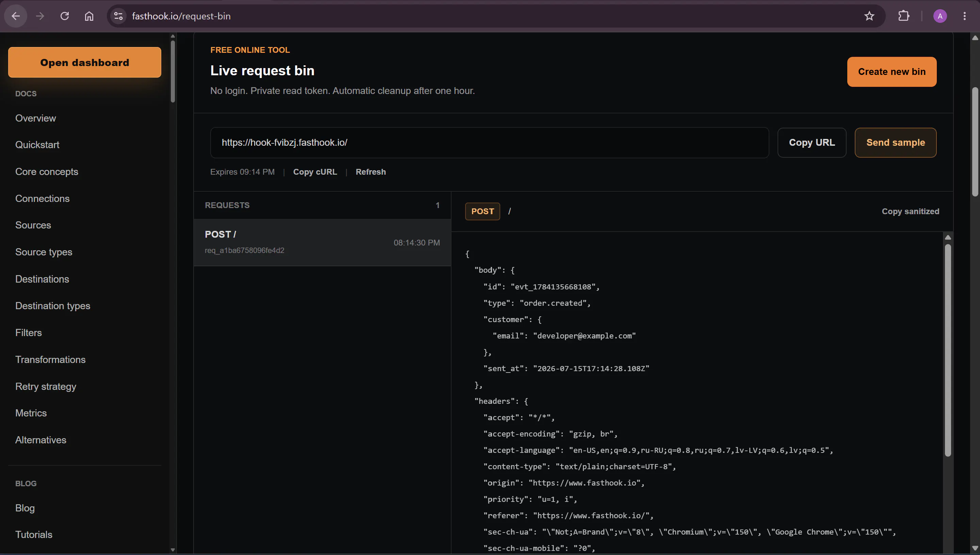Go back with the browser back arrow
This screenshot has width=980, height=555.
click(x=16, y=16)
